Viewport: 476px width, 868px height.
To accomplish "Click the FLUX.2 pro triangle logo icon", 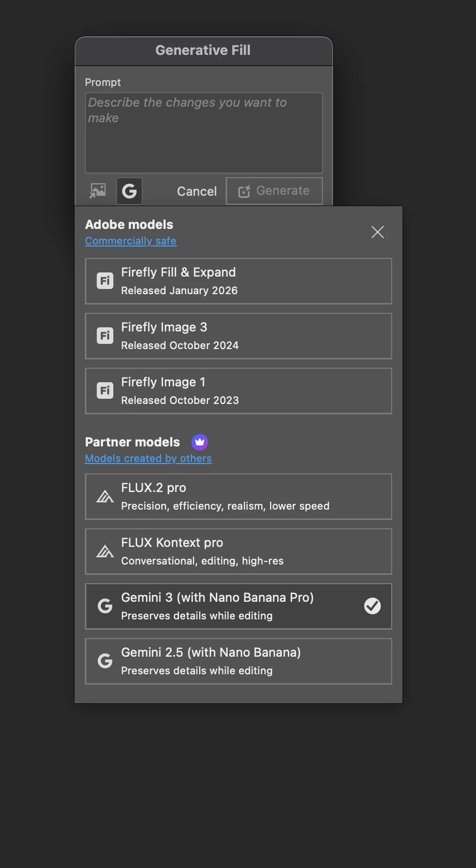I will (105, 497).
